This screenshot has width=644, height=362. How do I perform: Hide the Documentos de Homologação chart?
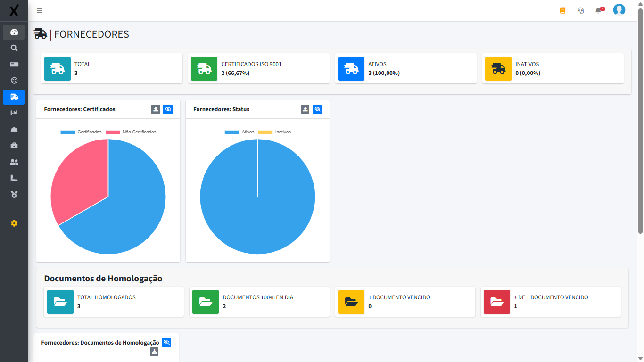click(x=166, y=343)
